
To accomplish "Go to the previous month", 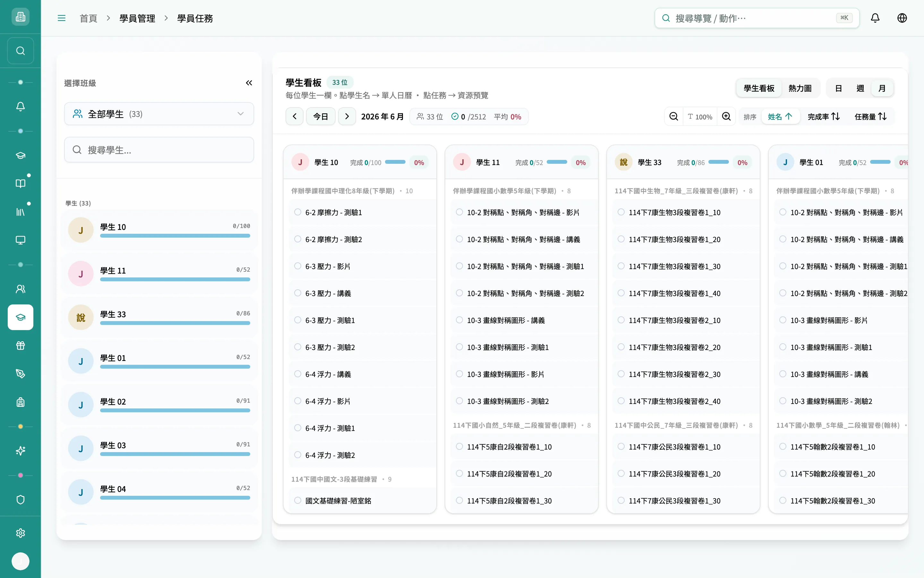I will pos(295,117).
